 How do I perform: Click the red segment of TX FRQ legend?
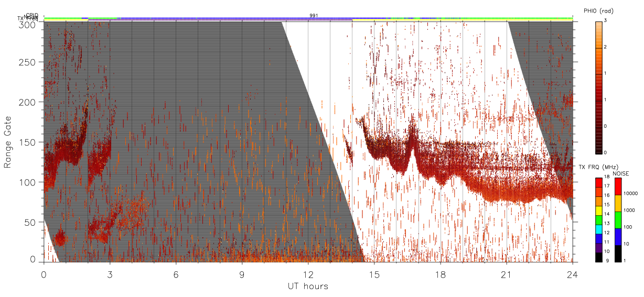pos(598,183)
